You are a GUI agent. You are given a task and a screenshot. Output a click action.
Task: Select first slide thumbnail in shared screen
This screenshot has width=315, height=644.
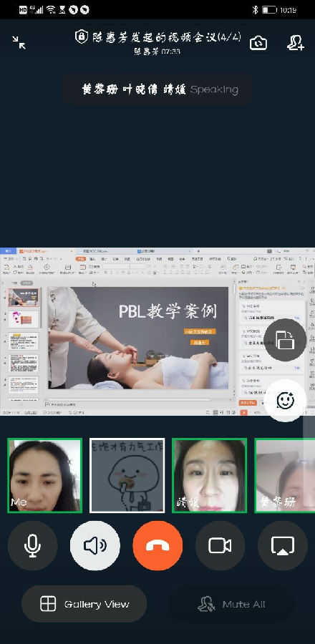click(x=24, y=298)
